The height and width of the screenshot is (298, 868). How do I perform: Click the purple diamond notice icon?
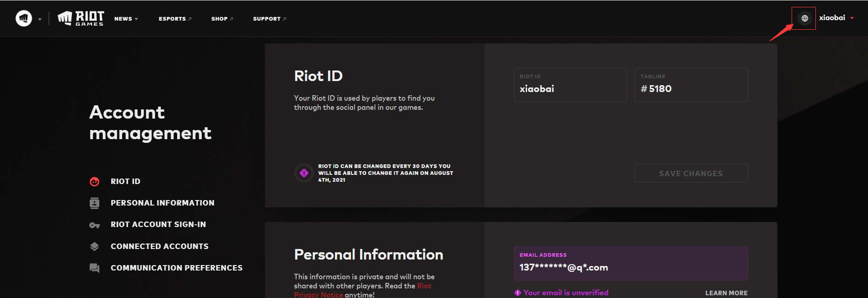click(x=304, y=173)
